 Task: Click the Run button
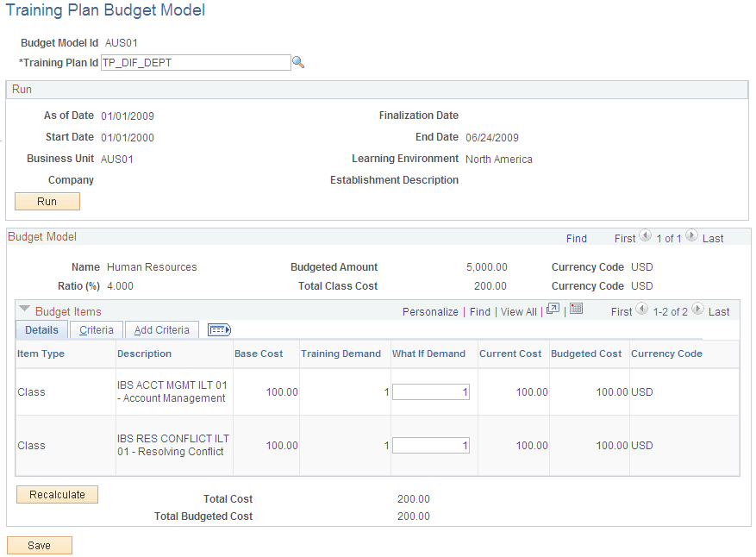point(47,201)
